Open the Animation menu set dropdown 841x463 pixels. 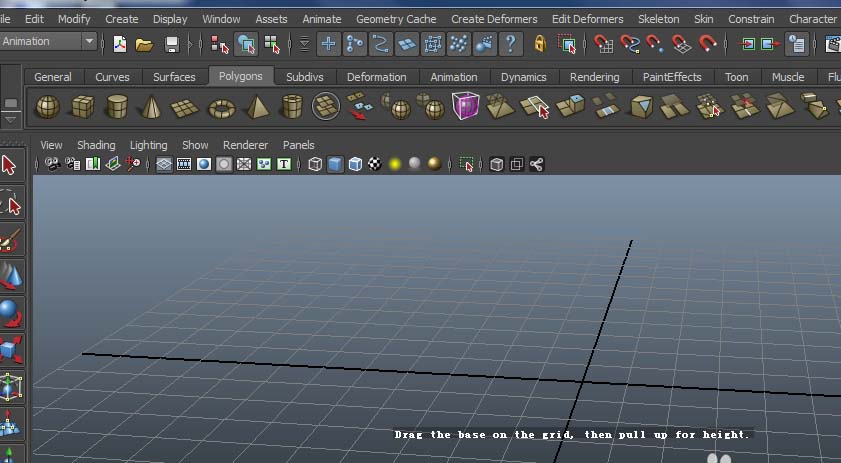point(90,41)
